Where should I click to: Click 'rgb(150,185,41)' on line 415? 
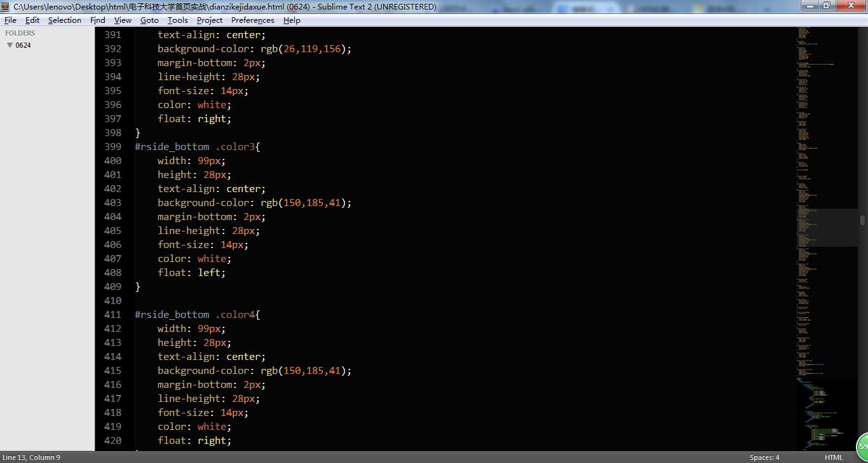(x=303, y=371)
